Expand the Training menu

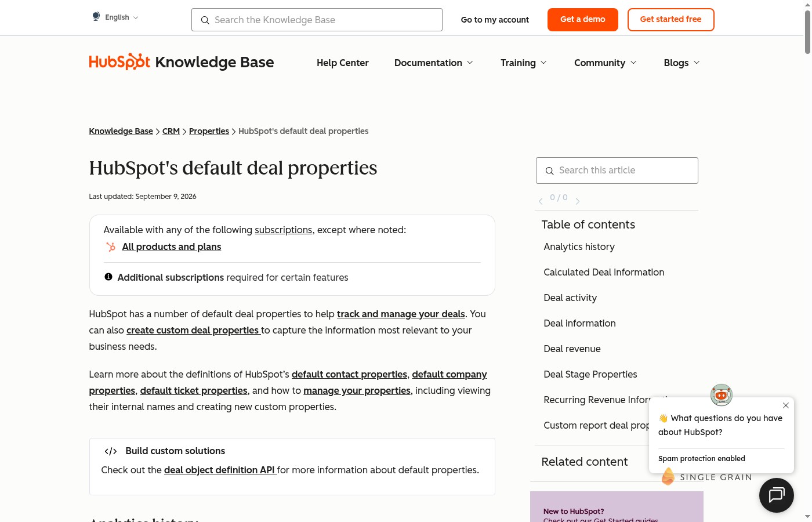[x=524, y=63]
